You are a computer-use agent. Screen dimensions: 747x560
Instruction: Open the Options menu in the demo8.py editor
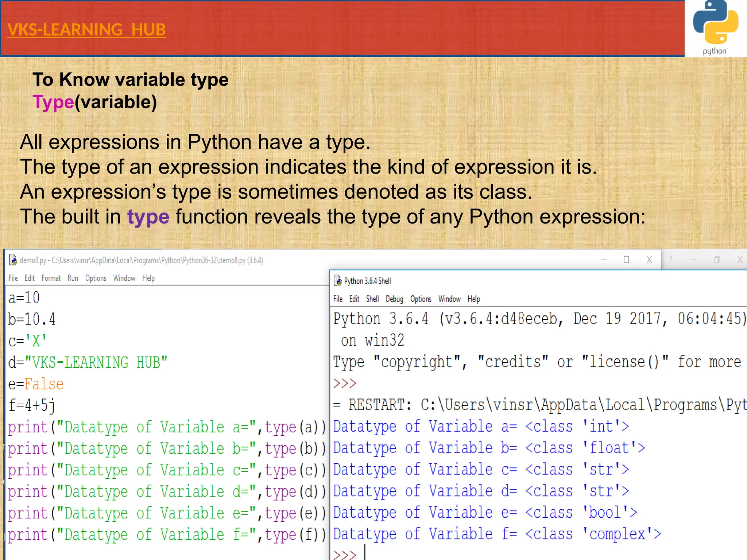point(96,278)
